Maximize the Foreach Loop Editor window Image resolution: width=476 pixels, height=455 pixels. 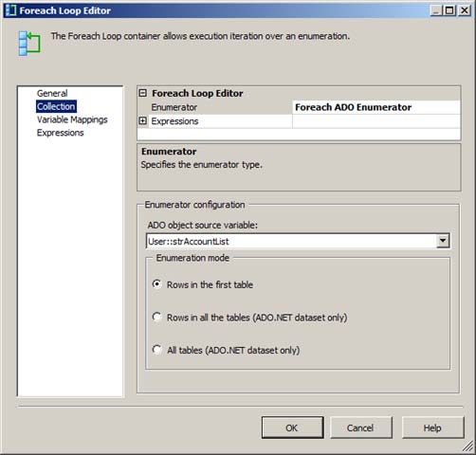(449, 10)
